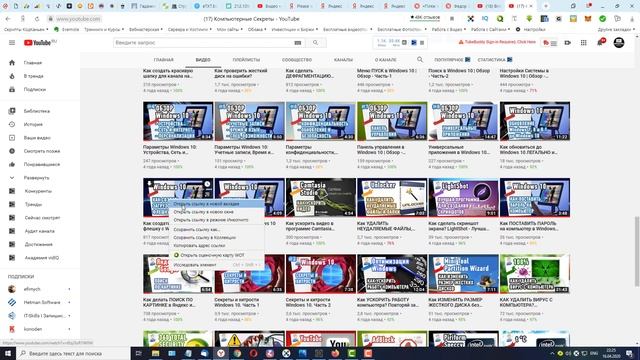Click the browser reload button

coord(37,19)
